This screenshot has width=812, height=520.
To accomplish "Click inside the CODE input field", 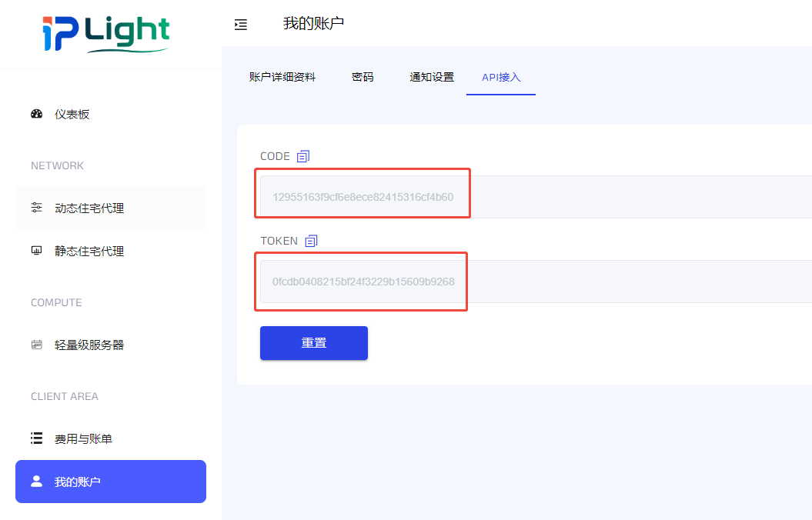I will click(x=362, y=193).
